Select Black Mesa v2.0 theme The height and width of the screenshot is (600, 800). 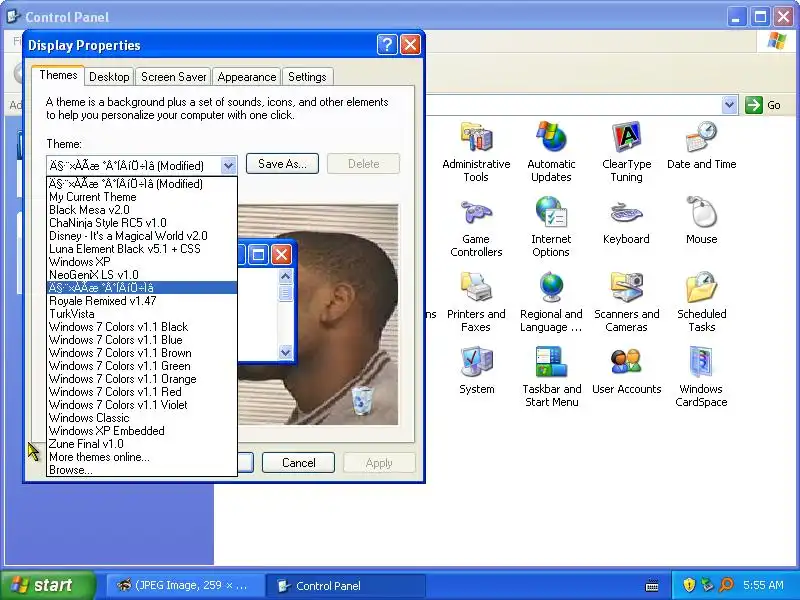142,210
